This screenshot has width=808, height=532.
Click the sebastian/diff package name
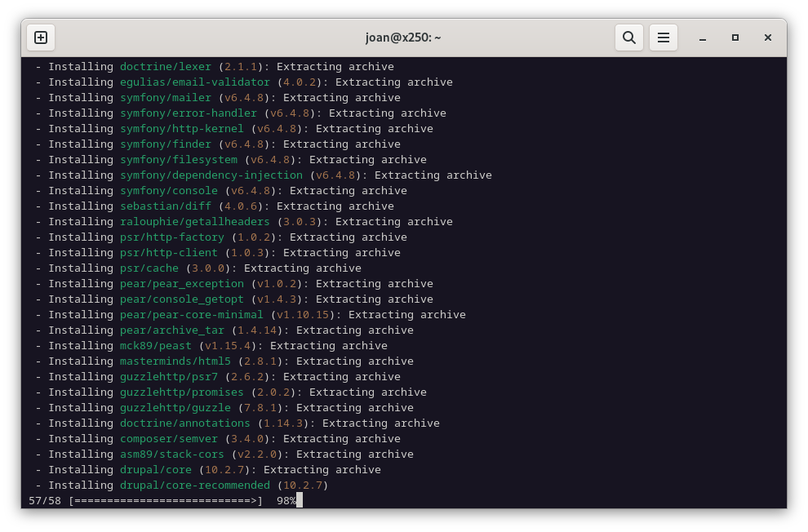click(166, 206)
